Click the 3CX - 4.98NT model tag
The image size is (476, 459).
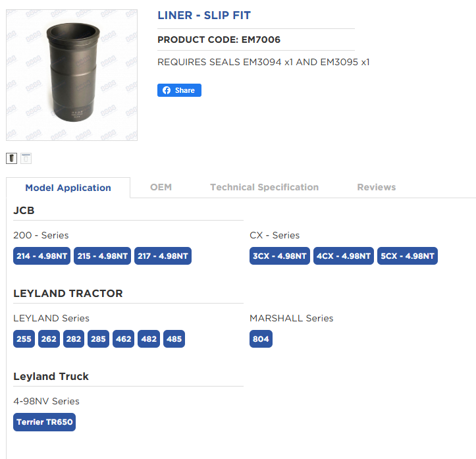click(279, 256)
